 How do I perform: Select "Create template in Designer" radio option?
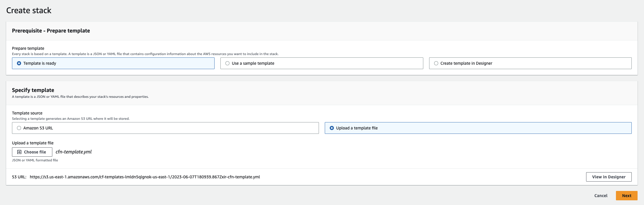(436, 63)
